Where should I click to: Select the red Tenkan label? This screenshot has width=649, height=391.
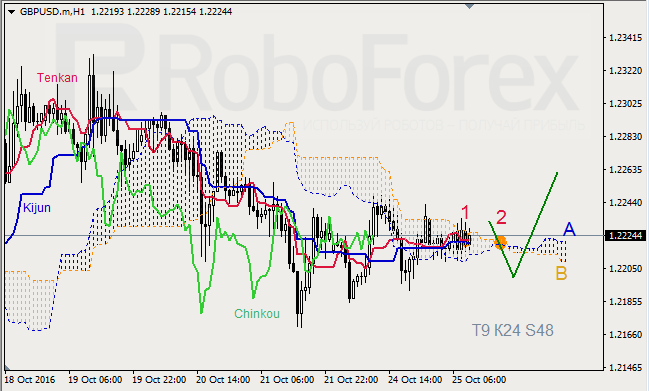pos(57,78)
